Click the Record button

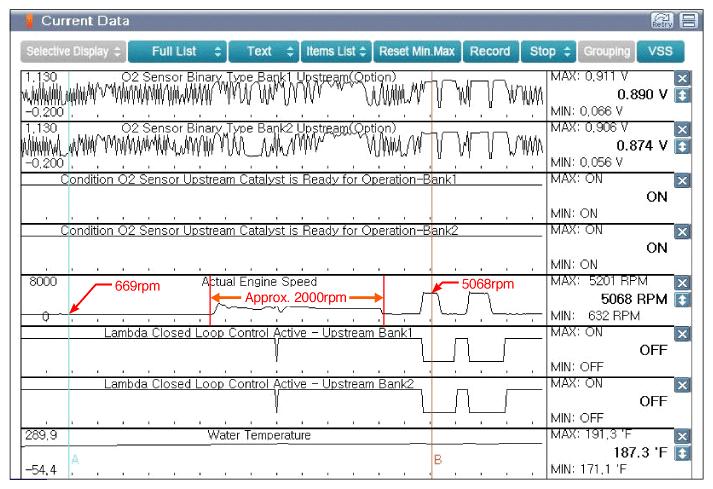click(x=489, y=51)
